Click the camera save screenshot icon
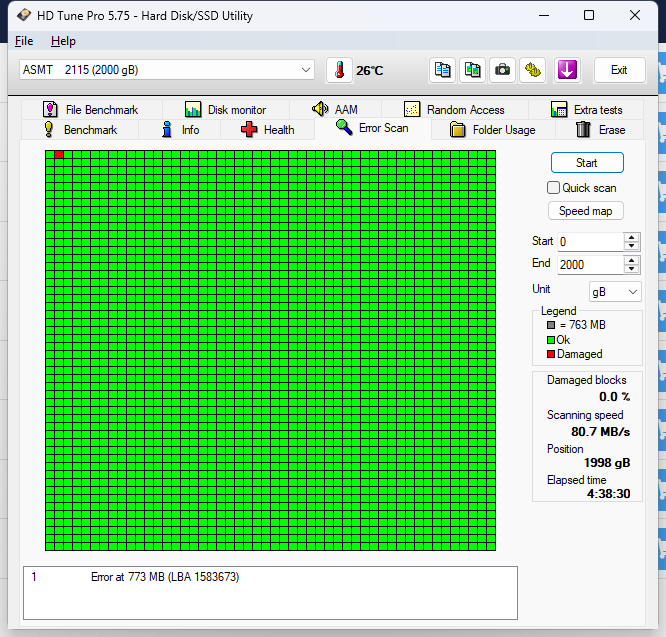Image resolution: width=666 pixels, height=637 pixels. [x=502, y=70]
